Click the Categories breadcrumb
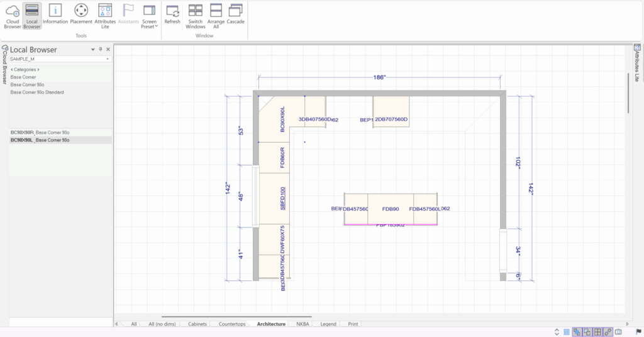 [25, 69]
